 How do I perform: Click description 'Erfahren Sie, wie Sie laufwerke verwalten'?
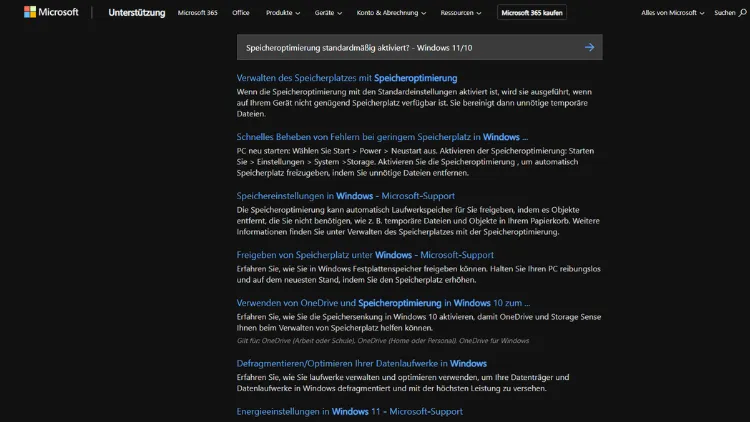click(x=403, y=383)
